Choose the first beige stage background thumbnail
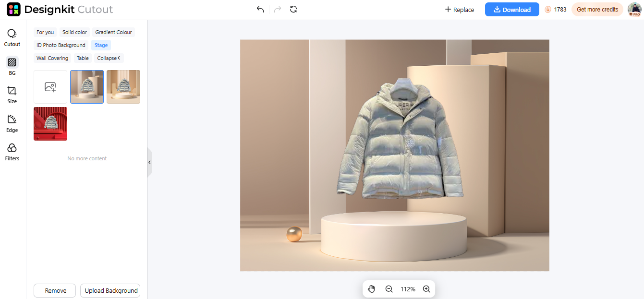This screenshot has width=644, height=299. click(87, 87)
